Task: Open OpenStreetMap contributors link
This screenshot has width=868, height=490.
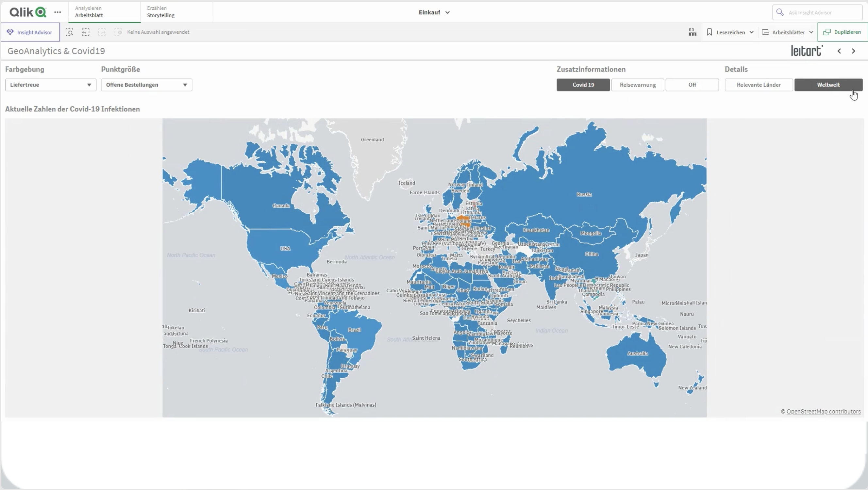Action: tap(824, 412)
